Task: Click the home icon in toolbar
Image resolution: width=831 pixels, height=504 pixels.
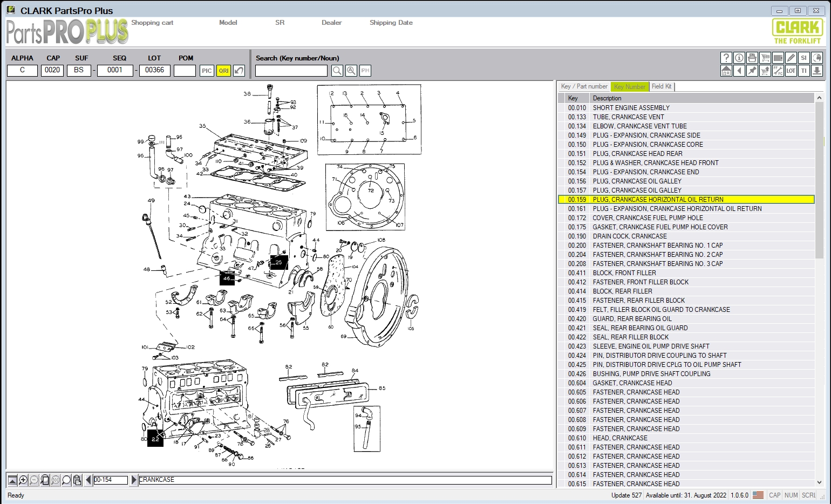Action: [x=726, y=71]
